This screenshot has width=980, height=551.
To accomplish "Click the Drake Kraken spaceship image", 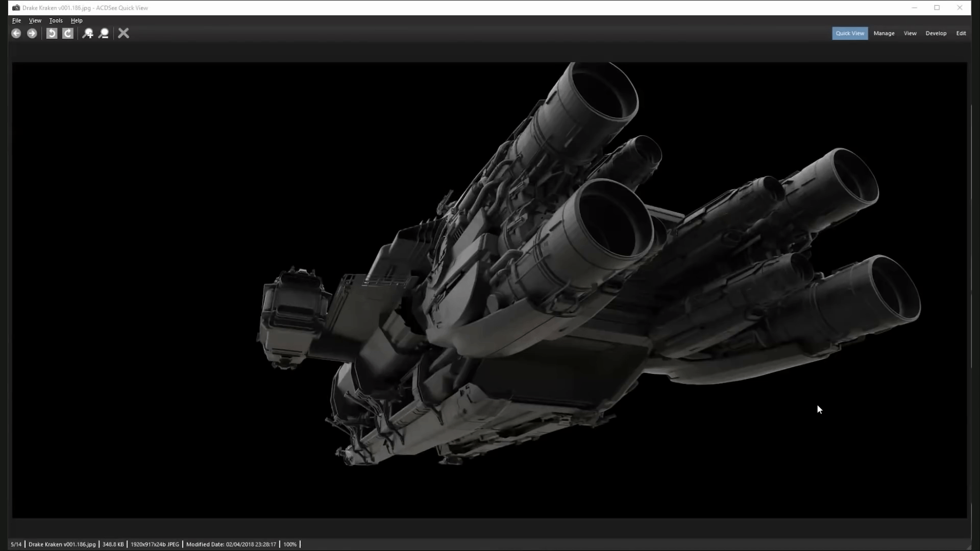I will click(489, 290).
